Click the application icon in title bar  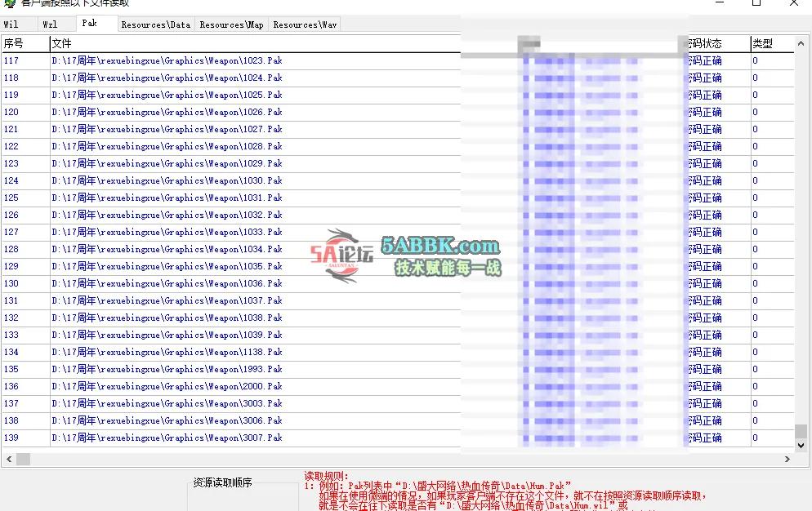9,2
